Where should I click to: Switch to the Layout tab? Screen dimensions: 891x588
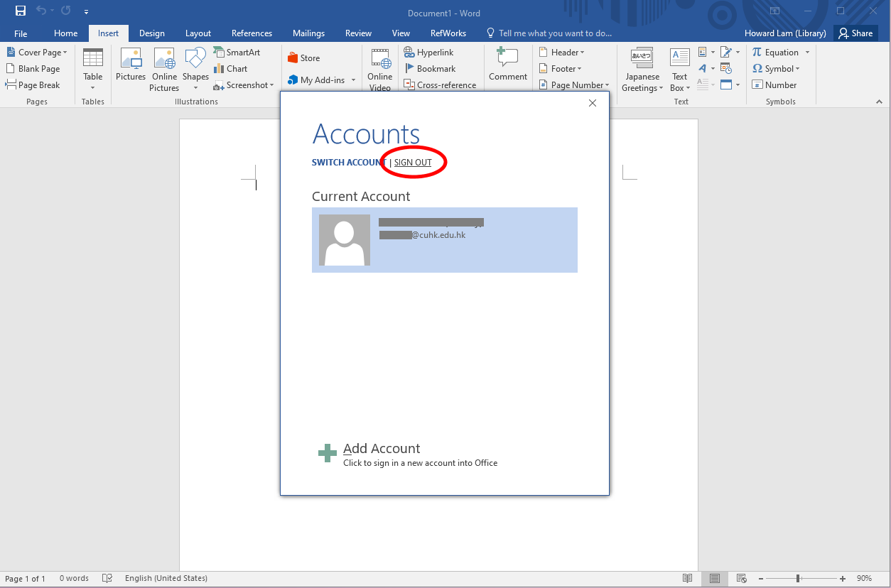[198, 33]
